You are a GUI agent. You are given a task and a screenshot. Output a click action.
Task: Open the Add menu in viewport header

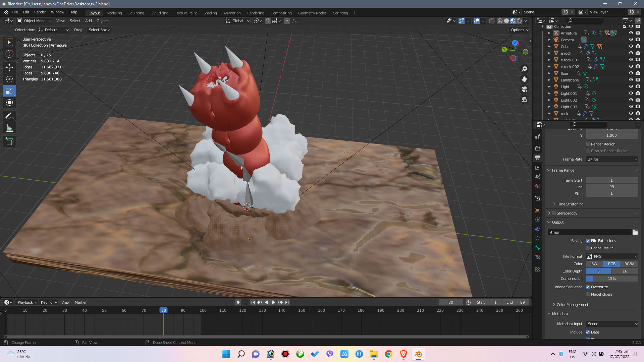tap(88, 21)
